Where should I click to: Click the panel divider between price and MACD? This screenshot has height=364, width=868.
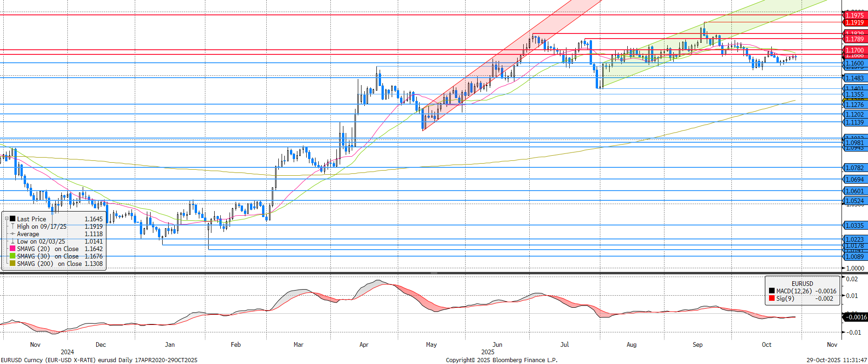[434, 273]
